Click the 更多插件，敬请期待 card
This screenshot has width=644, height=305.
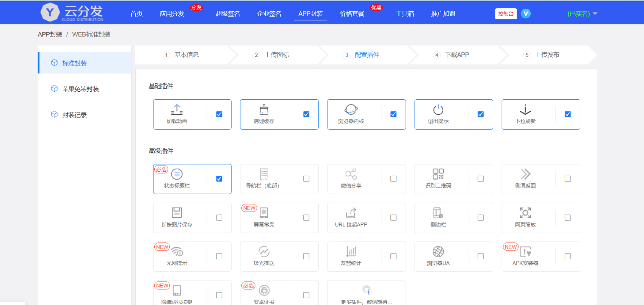click(x=367, y=292)
